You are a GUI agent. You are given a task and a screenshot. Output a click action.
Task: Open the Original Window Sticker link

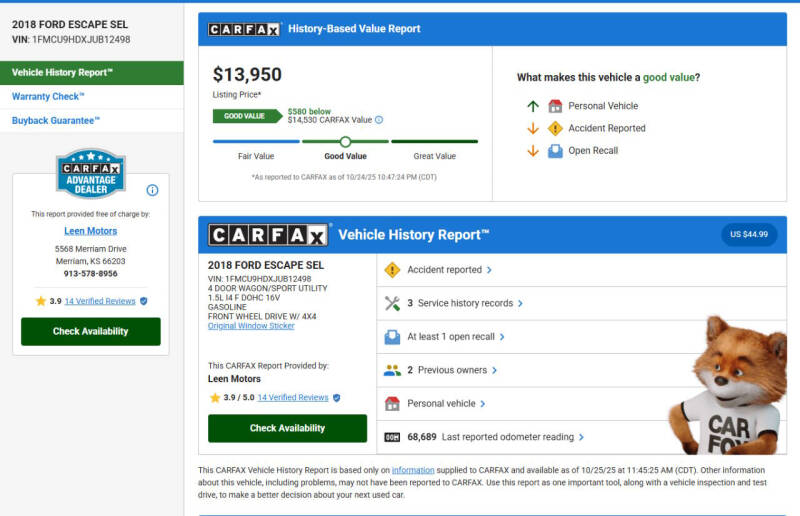coord(251,326)
